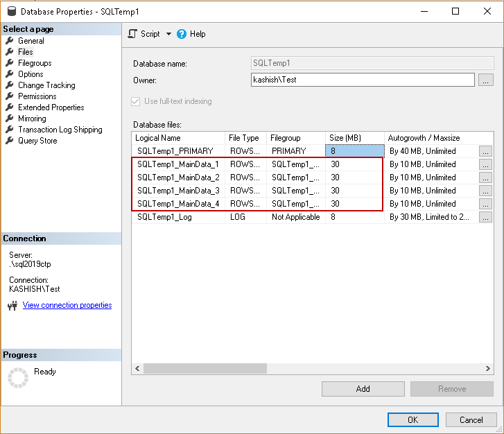Open the Extended Properties page

pos(51,107)
